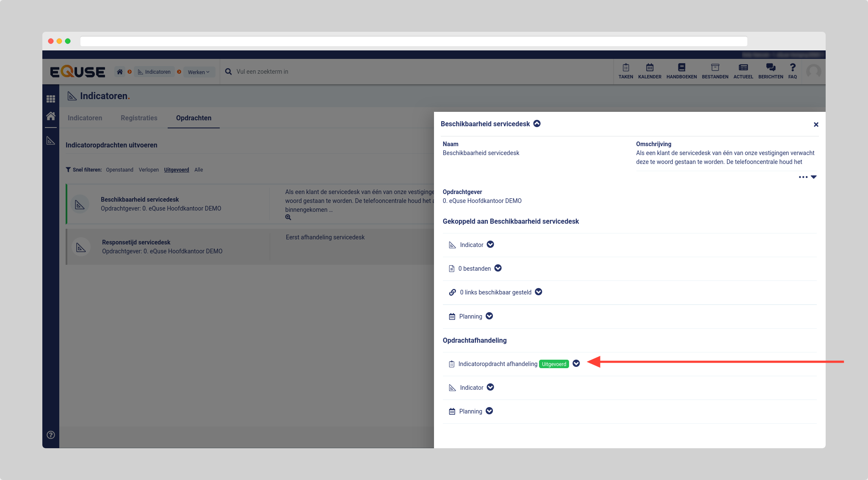This screenshot has width=868, height=480.
Task: Click the 0. eQuse Hoofdkantoor DEMO value
Action: click(482, 201)
